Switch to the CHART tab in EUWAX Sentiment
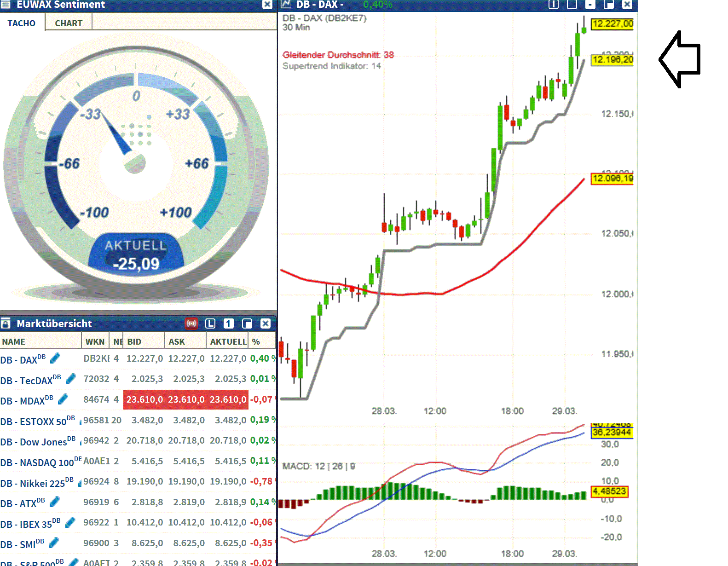 click(x=69, y=23)
